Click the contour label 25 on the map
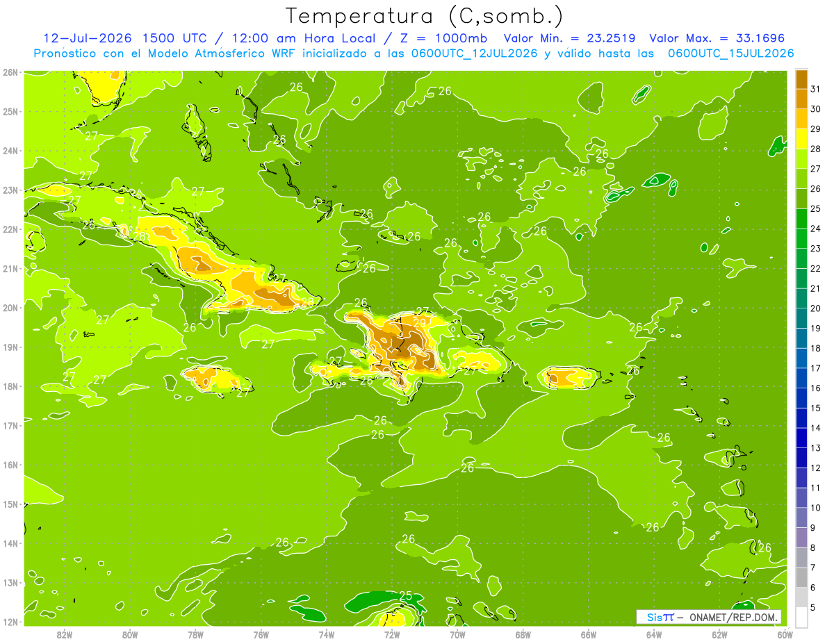 [406, 595]
